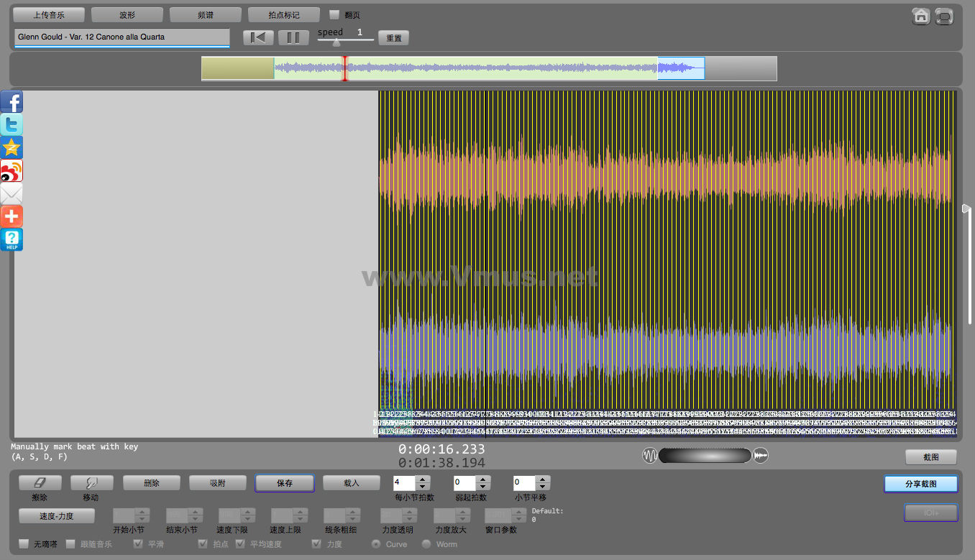Toggle the 跟随音乐 checkbox

coord(70,544)
